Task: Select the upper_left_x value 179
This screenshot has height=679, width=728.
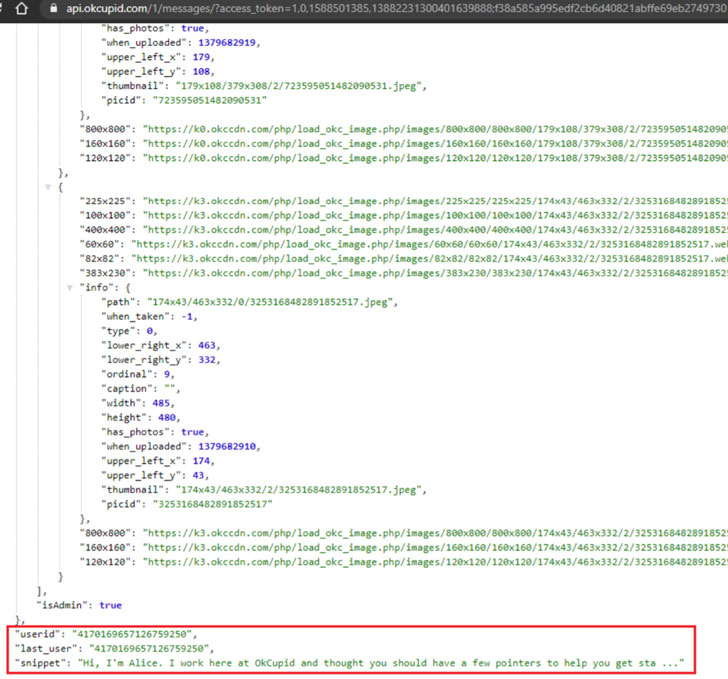Action: tap(201, 57)
